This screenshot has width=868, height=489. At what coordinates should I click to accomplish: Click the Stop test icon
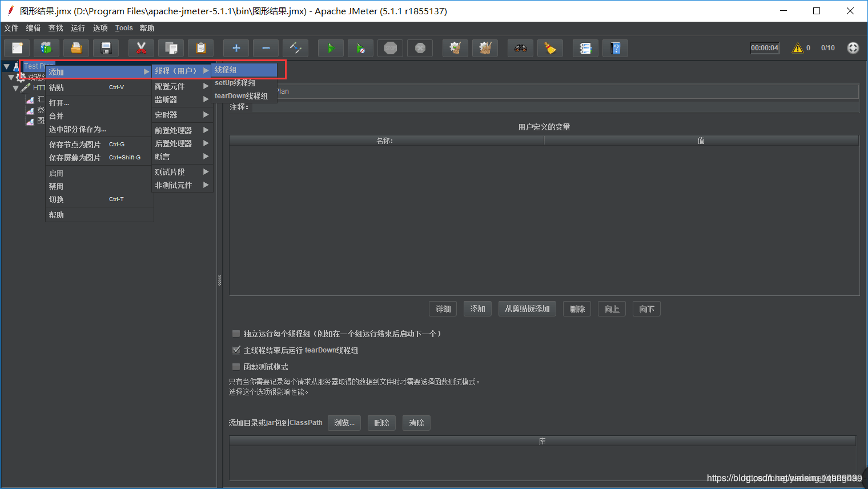coord(390,48)
